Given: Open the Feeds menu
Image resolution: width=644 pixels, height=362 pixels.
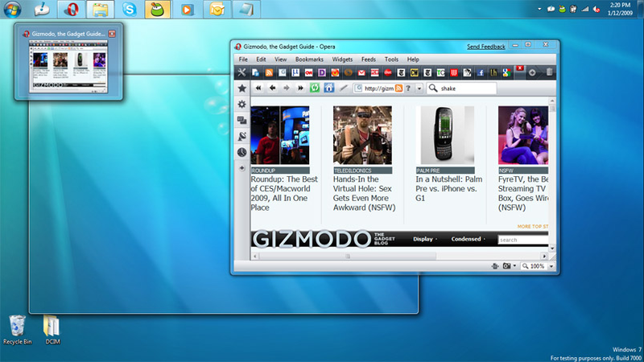Looking at the screenshot, I should (x=369, y=60).
